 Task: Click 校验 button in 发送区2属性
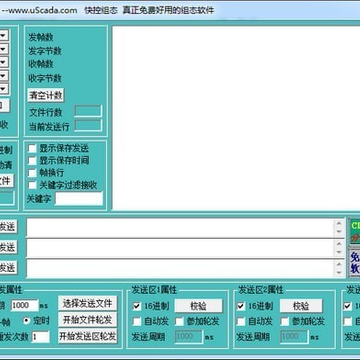[x=301, y=306]
